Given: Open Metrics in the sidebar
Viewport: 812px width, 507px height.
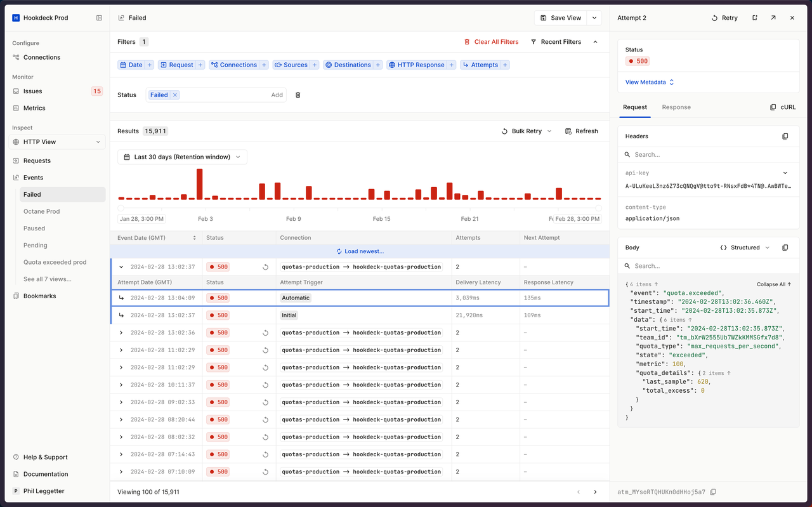Looking at the screenshot, I should pyautogui.click(x=57, y=108).
